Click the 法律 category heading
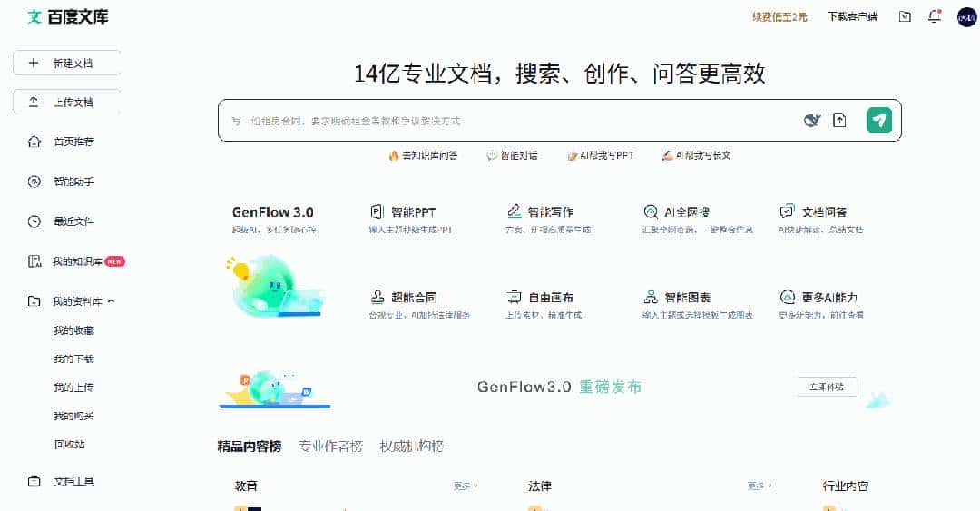The image size is (980, 511). [539, 486]
